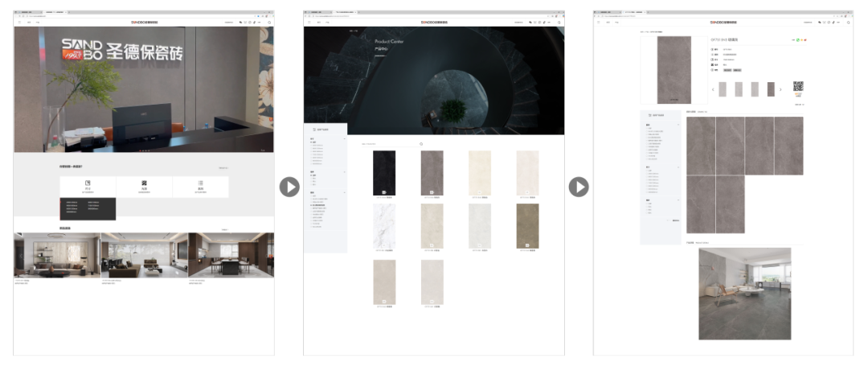The height and width of the screenshot is (387, 868).
Task: Click the filter panel header in the middle screenshot
Action: coord(325,129)
